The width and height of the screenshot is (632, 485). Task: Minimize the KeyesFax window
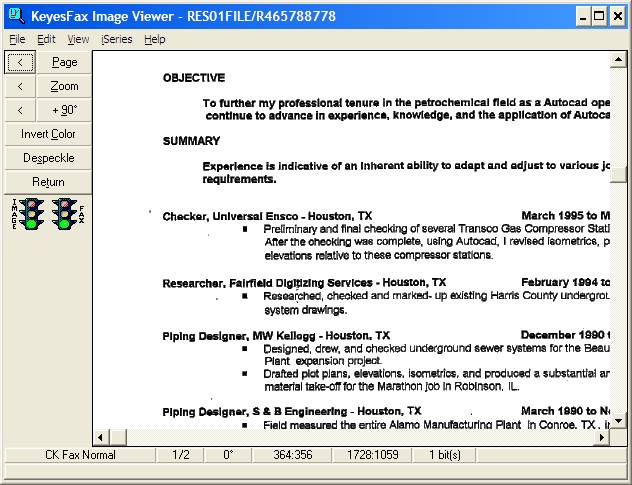coord(583,17)
